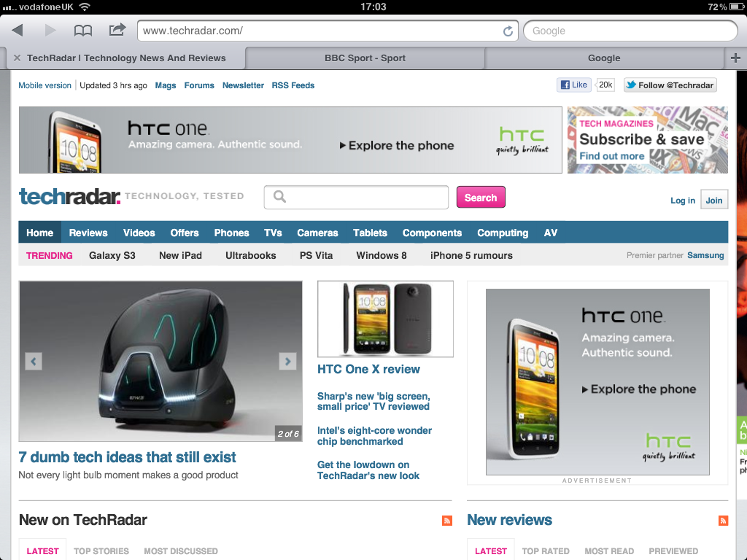Click the RSS icon beside New reviews
747x560 pixels.
pyautogui.click(x=723, y=521)
